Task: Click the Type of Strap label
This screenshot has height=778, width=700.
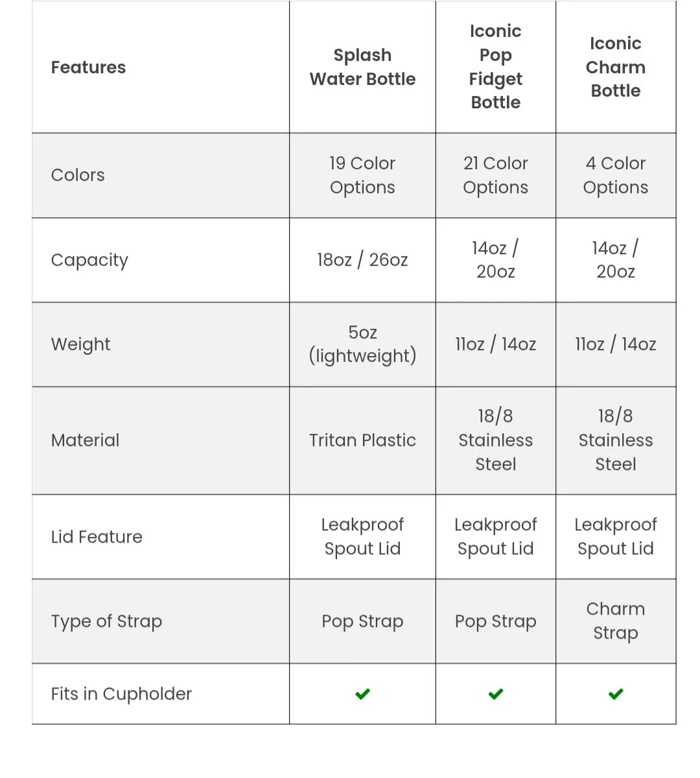Action: click(106, 621)
